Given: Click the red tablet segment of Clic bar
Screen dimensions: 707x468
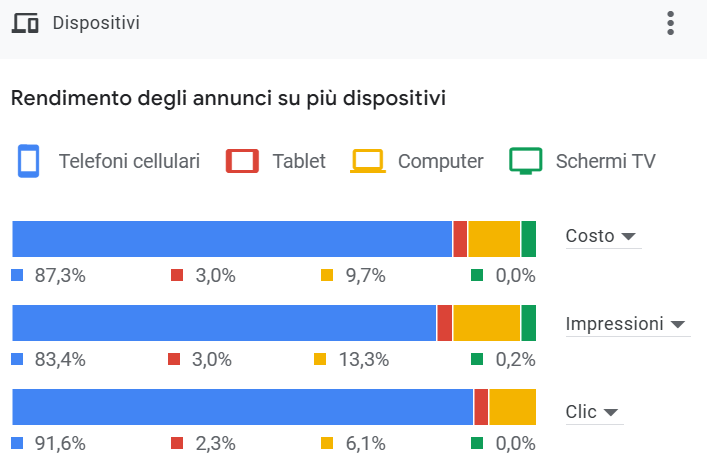Looking at the screenshot, I should click(481, 407).
